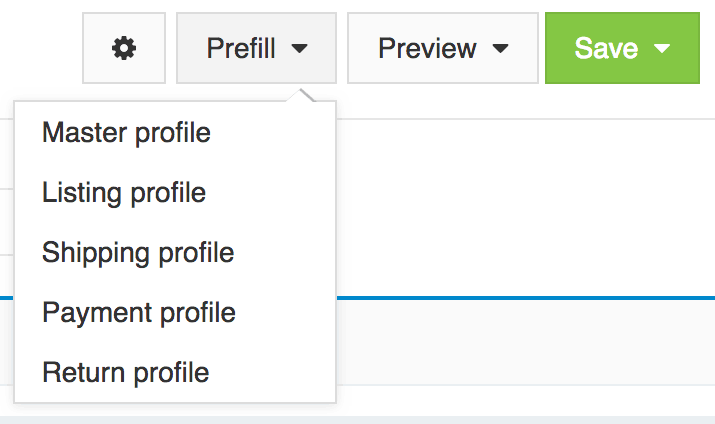Prefill using the Master profile
The width and height of the screenshot is (715, 424).
click(126, 133)
